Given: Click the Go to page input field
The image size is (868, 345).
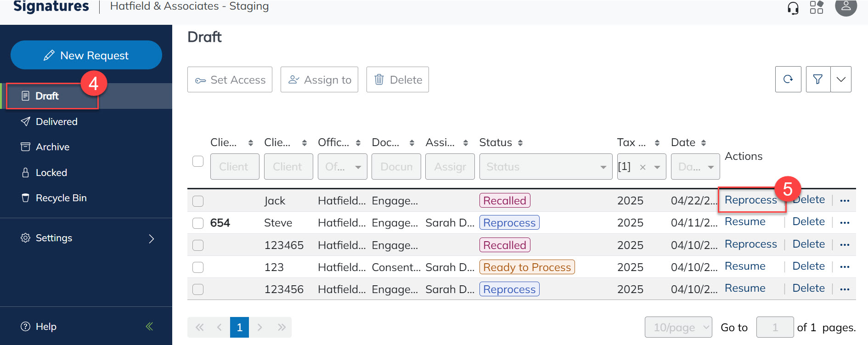Looking at the screenshot, I should (x=775, y=328).
